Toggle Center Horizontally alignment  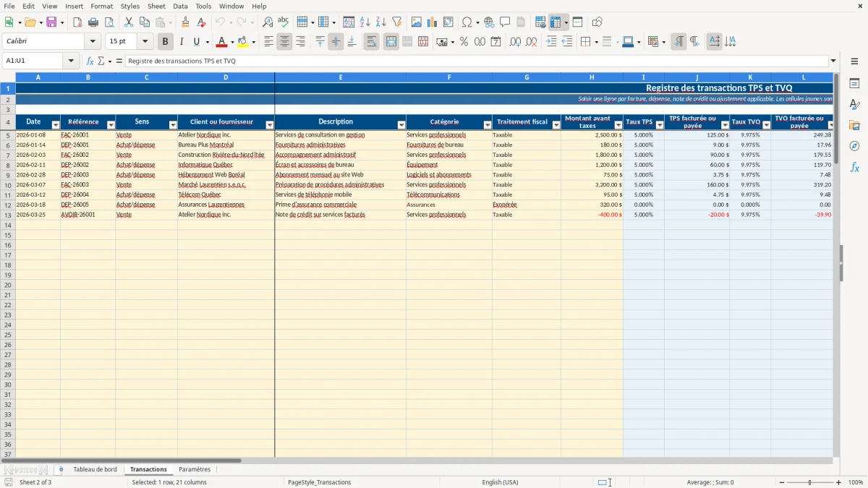click(284, 42)
